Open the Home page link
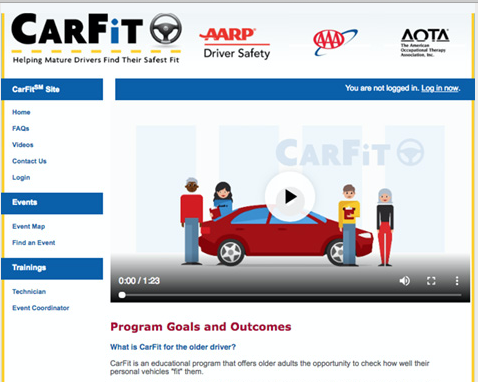Viewport: 478px width, 382px height. click(21, 112)
